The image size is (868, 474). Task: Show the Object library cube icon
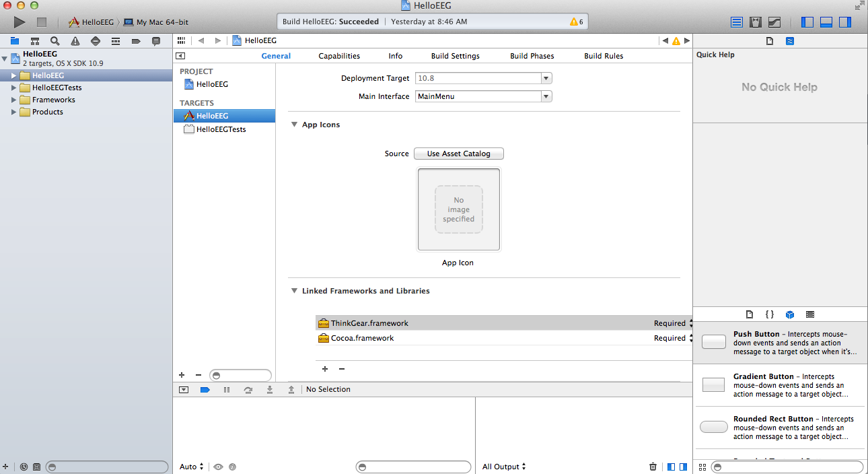coord(790,314)
